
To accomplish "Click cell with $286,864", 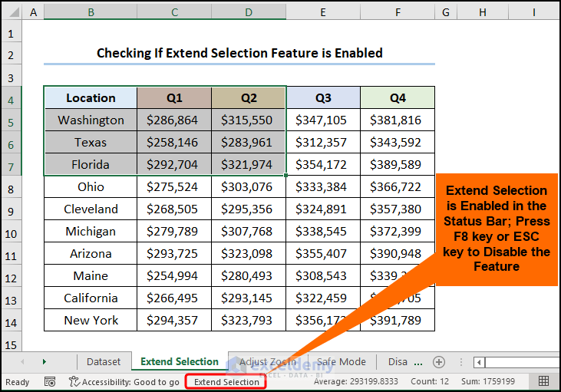I will click(174, 120).
